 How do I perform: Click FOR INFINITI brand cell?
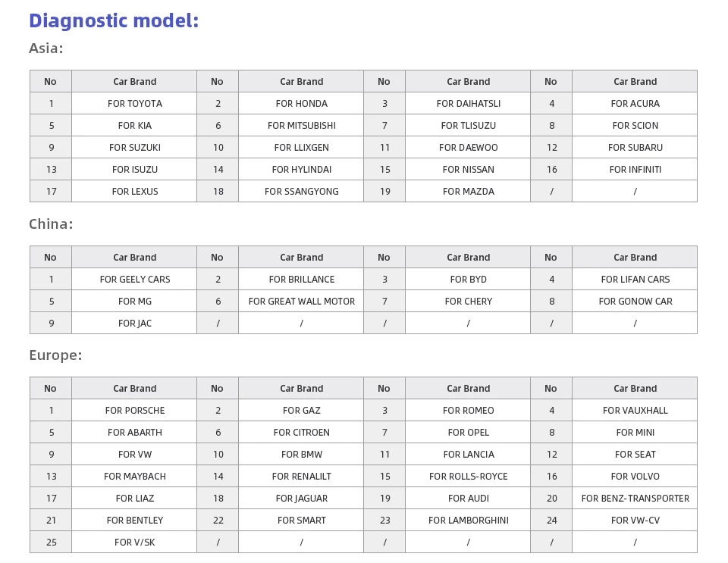click(x=635, y=170)
